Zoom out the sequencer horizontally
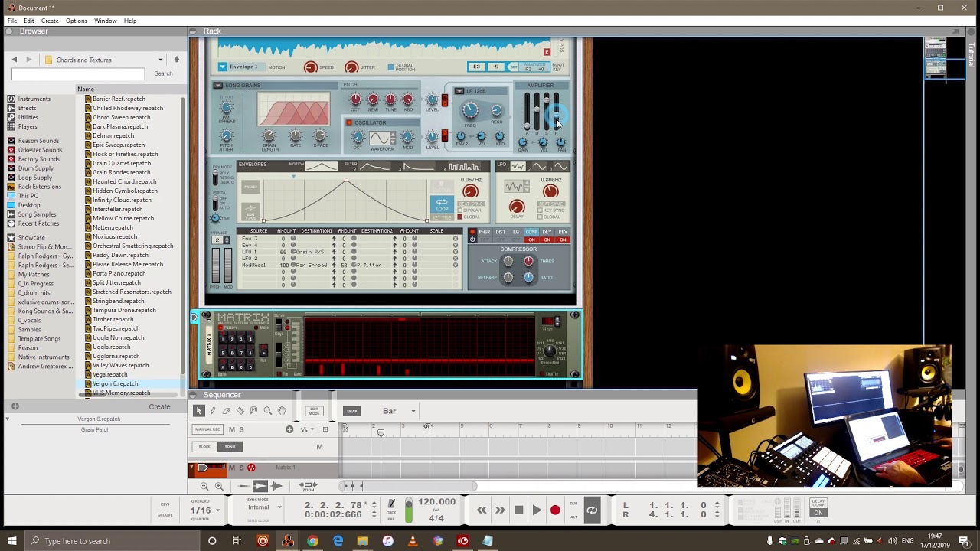The height and width of the screenshot is (551, 980). click(204, 486)
